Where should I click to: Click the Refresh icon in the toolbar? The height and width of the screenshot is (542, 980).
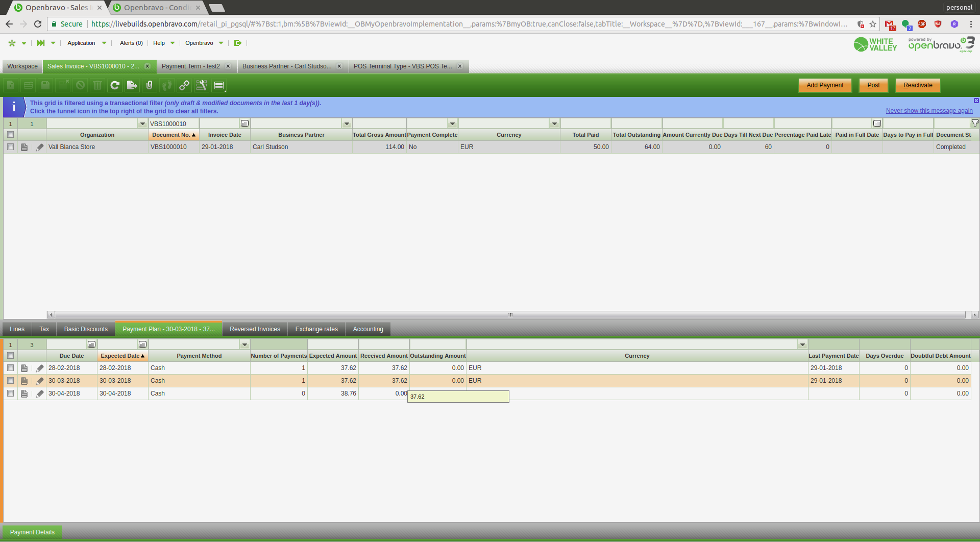(115, 85)
